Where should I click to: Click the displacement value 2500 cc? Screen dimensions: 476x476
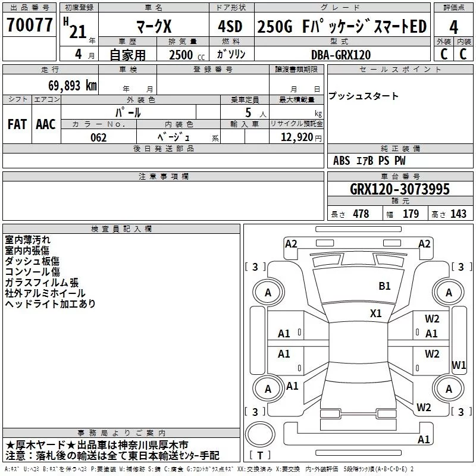point(187,55)
